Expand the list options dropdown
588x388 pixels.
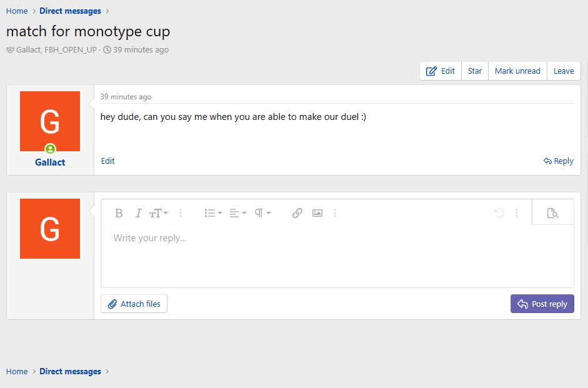click(213, 213)
